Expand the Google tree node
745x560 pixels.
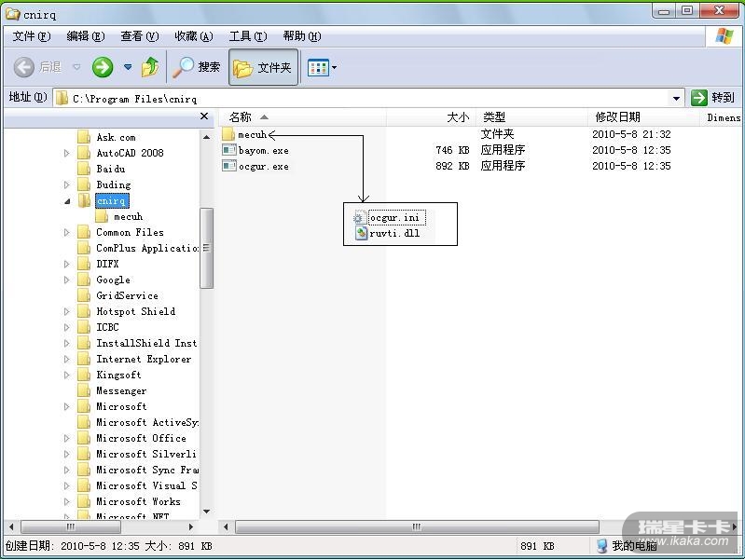[x=66, y=280]
